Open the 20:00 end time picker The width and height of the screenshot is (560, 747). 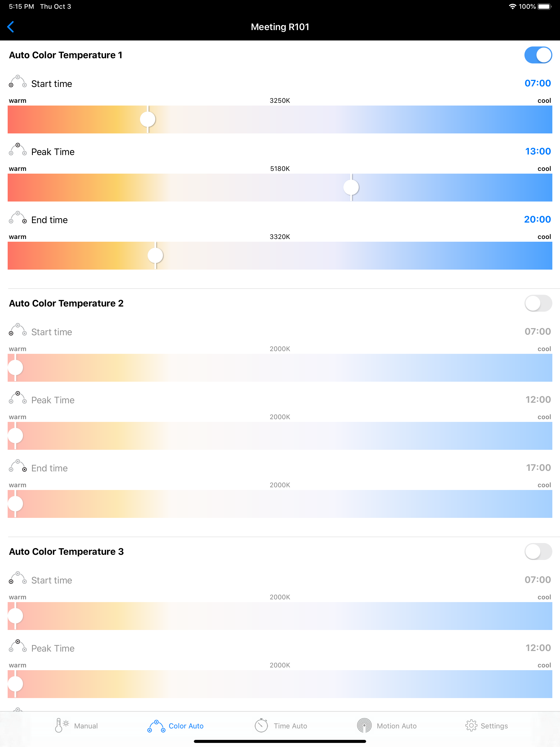point(537,220)
